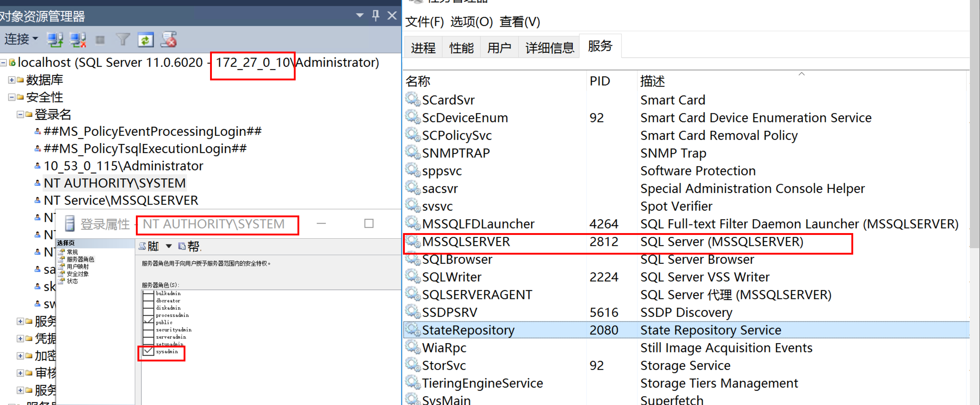Sort services by the PID column header
The image size is (980, 405).
612,81
